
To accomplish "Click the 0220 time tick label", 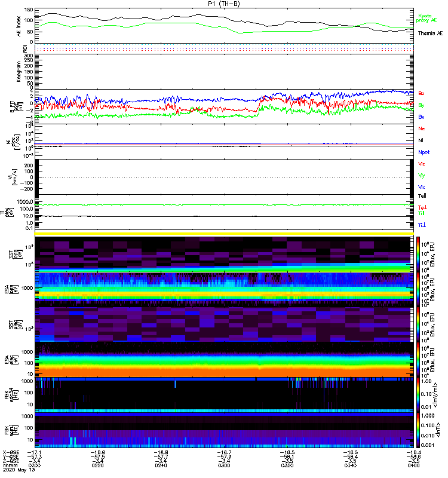I will (x=97, y=465).
